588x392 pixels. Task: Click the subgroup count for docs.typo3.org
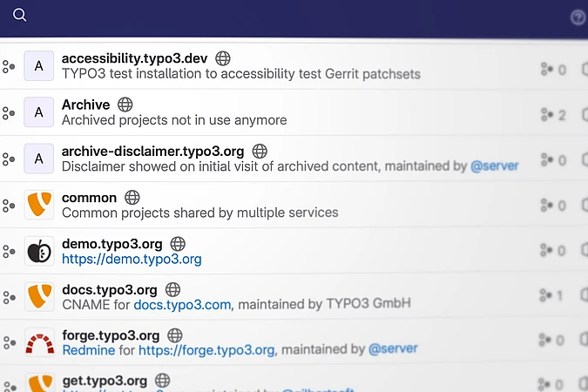[x=553, y=295]
